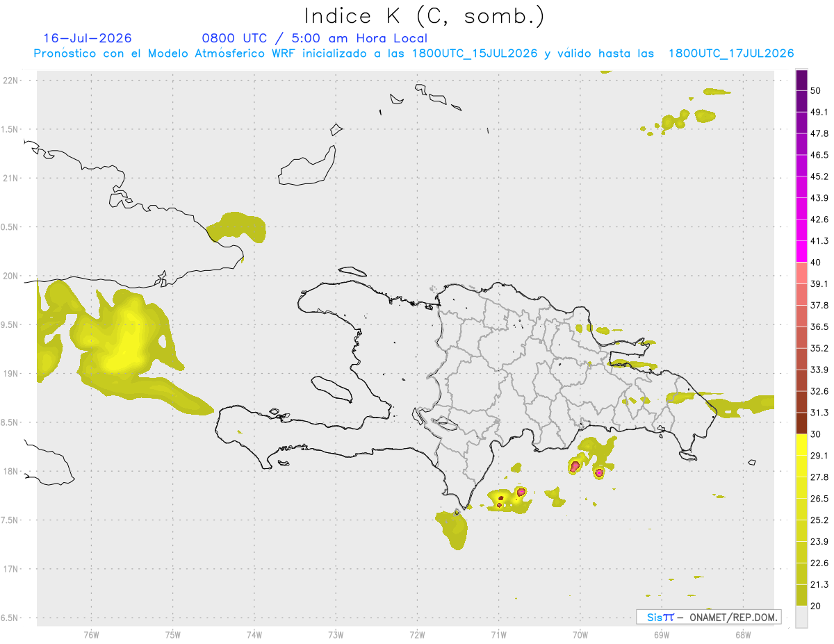
Task: Click colorbar label "35.2"
Action: click(819, 348)
